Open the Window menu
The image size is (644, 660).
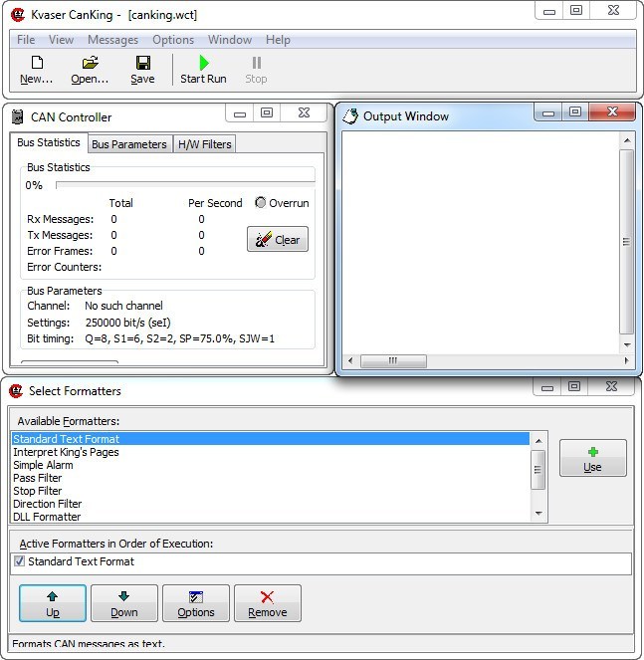(230, 40)
